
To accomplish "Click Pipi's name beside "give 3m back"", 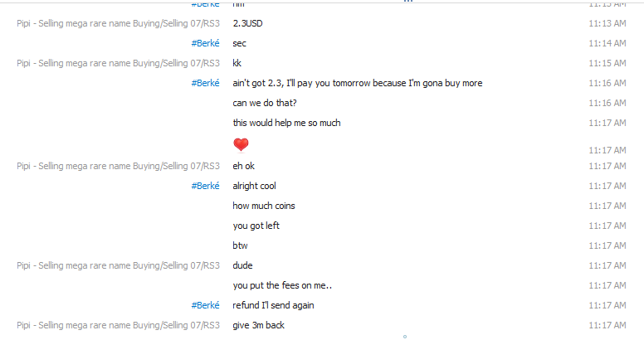I will 118,325.
